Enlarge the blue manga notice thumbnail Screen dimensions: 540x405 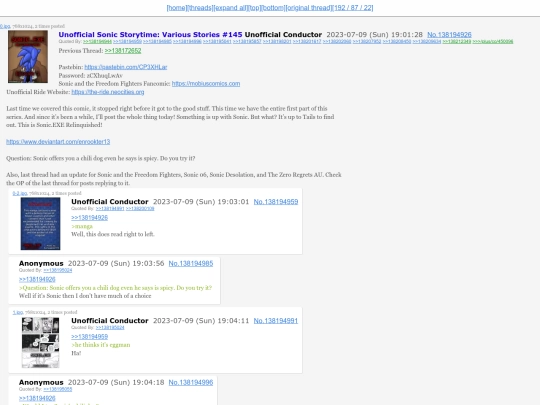click(40, 224)
